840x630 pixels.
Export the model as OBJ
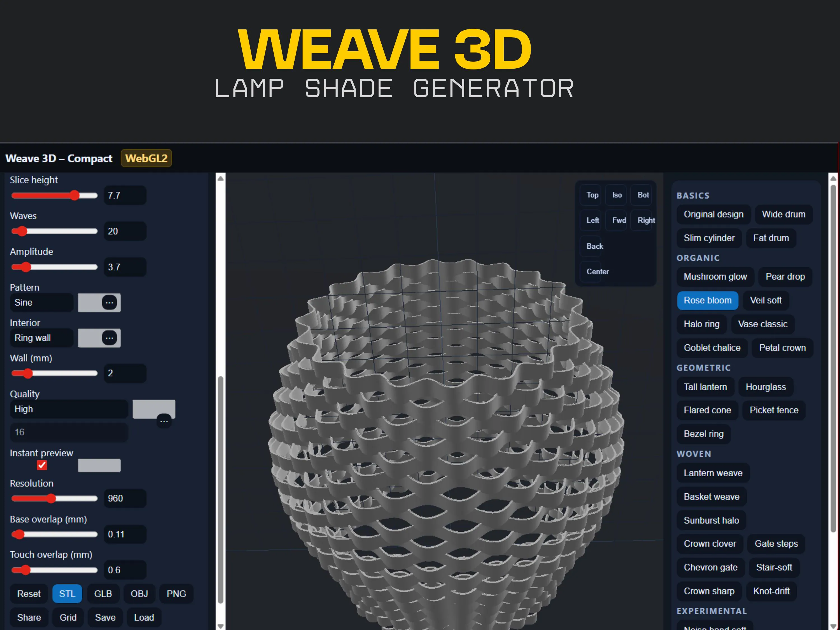coord(139,594)
